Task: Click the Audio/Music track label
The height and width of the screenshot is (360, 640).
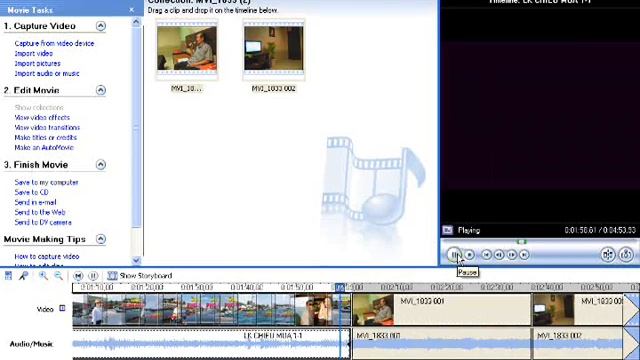Action: pos(31,344)
